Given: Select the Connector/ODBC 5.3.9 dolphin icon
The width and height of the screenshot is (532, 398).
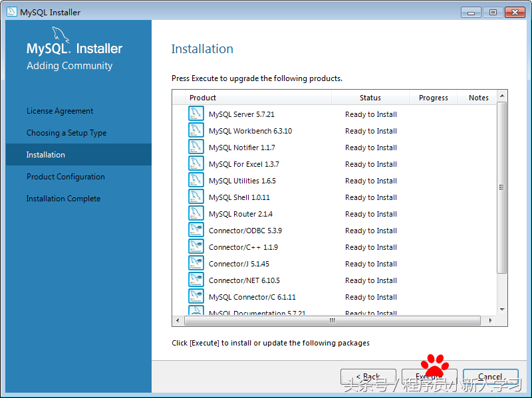Looking at the screenshot, I should tap(196, 229).
